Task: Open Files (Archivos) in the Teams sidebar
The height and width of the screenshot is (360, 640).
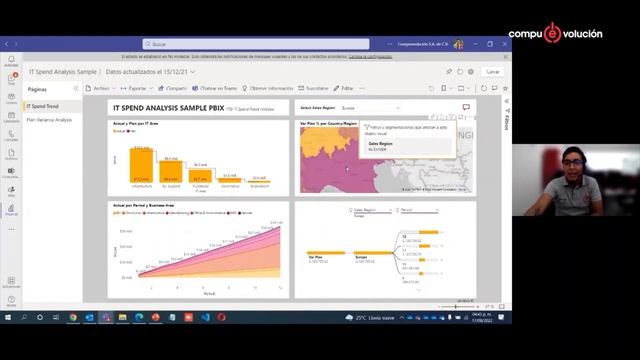Action: point(11,154)
